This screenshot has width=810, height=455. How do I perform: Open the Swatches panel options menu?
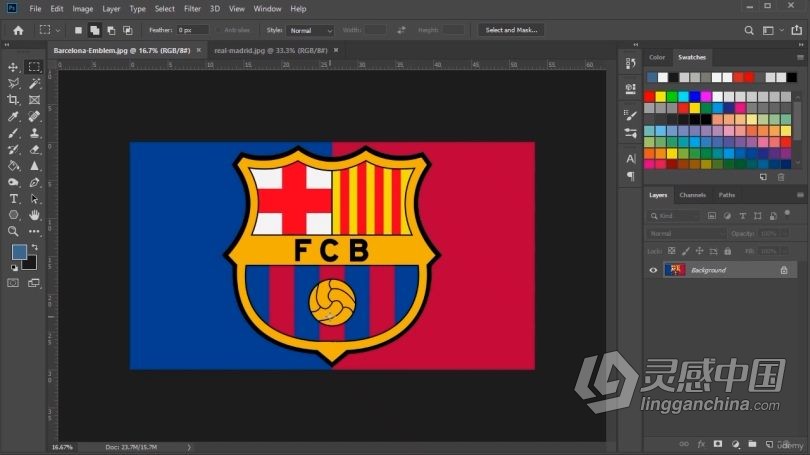[x=800, y=57]
